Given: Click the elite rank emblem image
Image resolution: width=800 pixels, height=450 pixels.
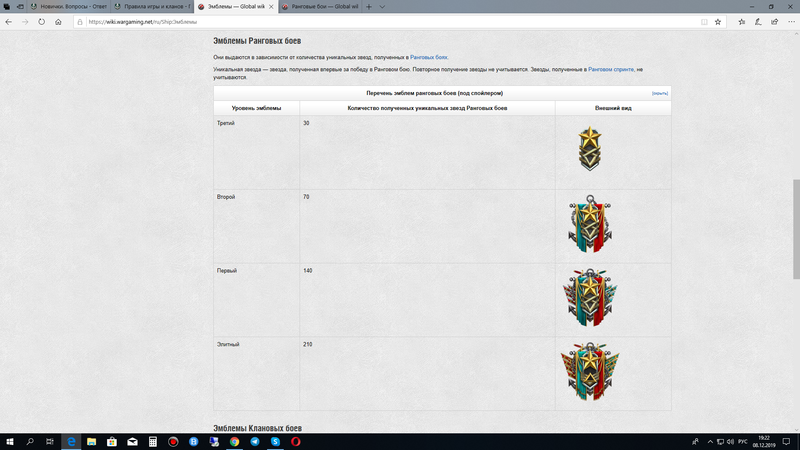Looking at the screenshot, I should pyautogui.click(x=589, y=372).
